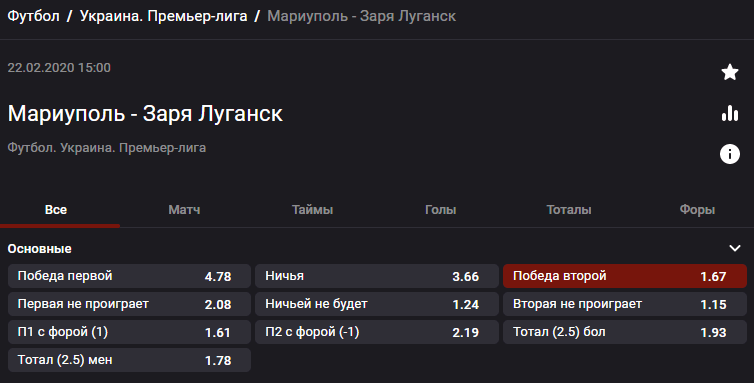Switch to the Форы tab

(x=697, y=210)
